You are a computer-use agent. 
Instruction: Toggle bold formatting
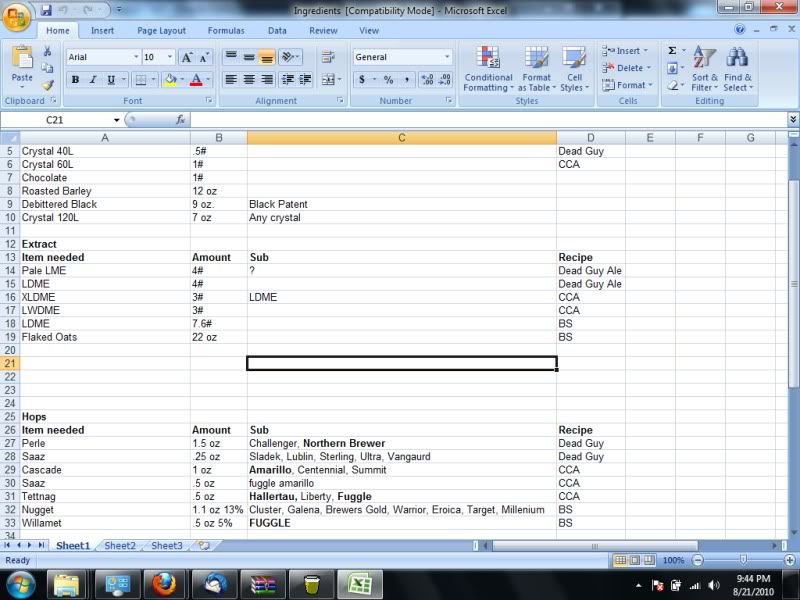76,80
